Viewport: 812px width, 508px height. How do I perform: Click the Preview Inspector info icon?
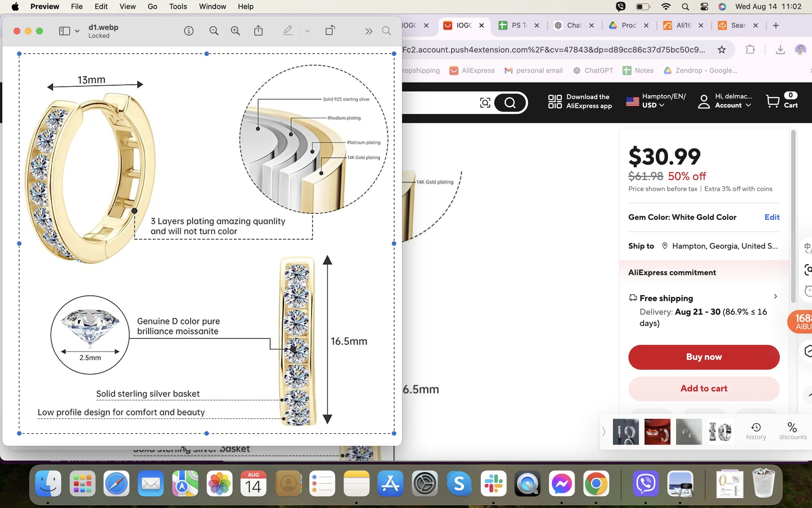click(189, 31)
